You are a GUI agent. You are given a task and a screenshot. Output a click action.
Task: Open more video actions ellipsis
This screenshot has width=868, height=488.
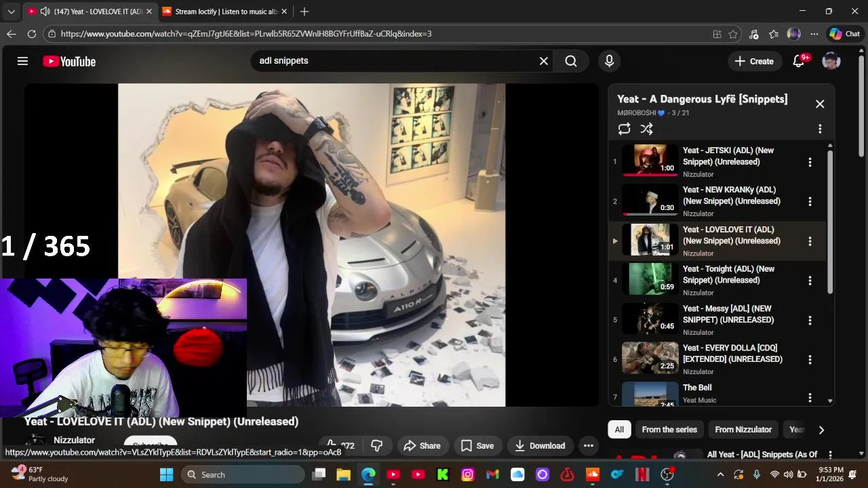(x=589, y=446)
